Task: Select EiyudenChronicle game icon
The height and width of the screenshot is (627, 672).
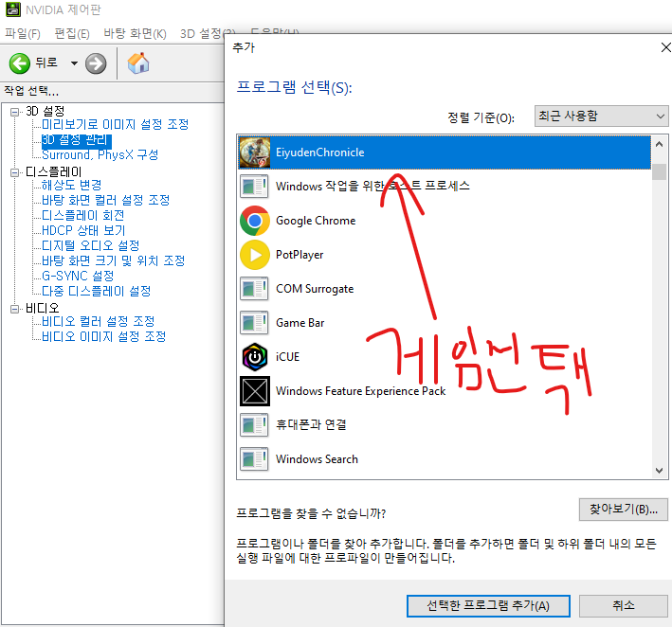Action: click(255, 152)
